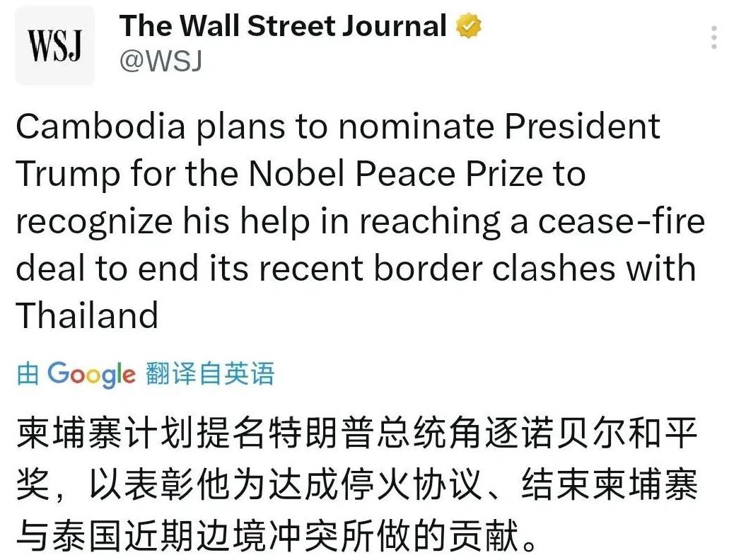The height and width of the screenshot is (560, 746).
Task: Open The Wall Street Journal display name
Action: point(283,27)
